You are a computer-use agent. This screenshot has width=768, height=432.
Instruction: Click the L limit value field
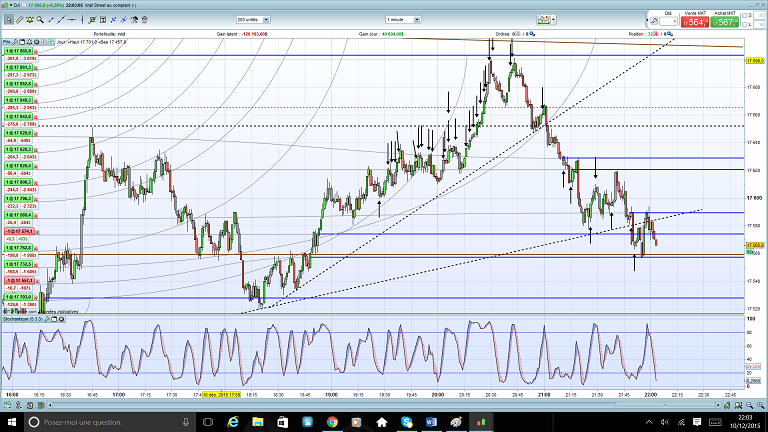pos(759,25)
